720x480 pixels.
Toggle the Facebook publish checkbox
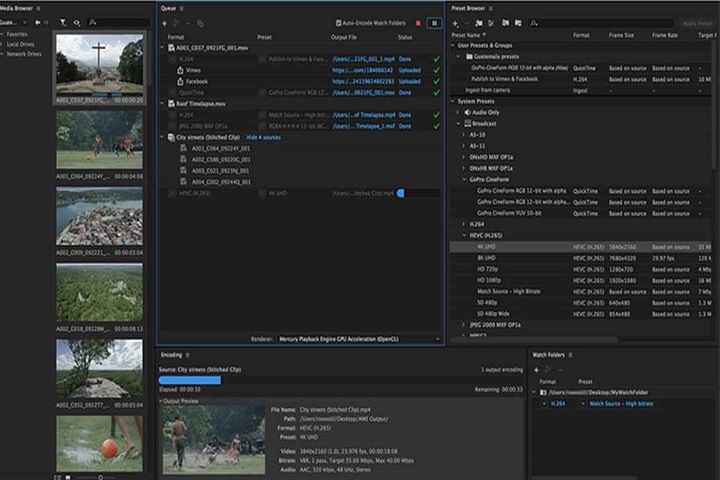point(178,81)
